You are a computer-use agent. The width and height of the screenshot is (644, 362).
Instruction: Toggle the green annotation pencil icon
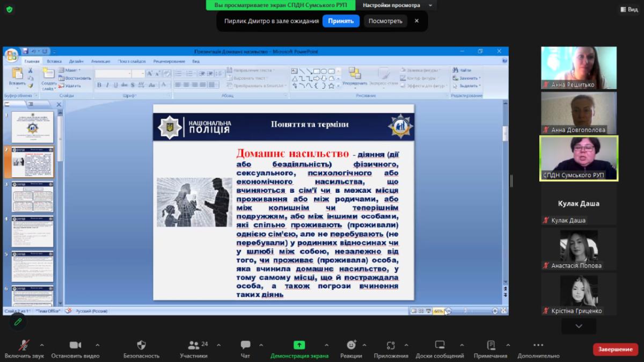pyautogui.click(x=18, y=322)
